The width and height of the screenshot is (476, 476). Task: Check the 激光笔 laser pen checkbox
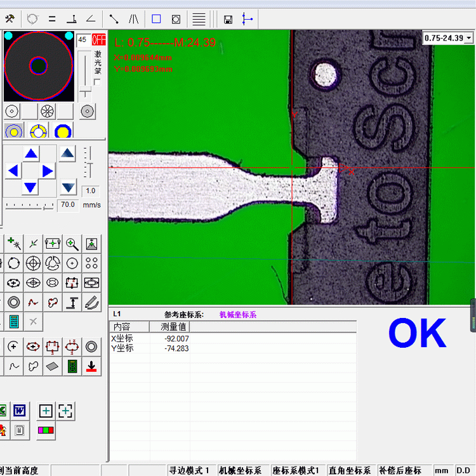point(97,82)
